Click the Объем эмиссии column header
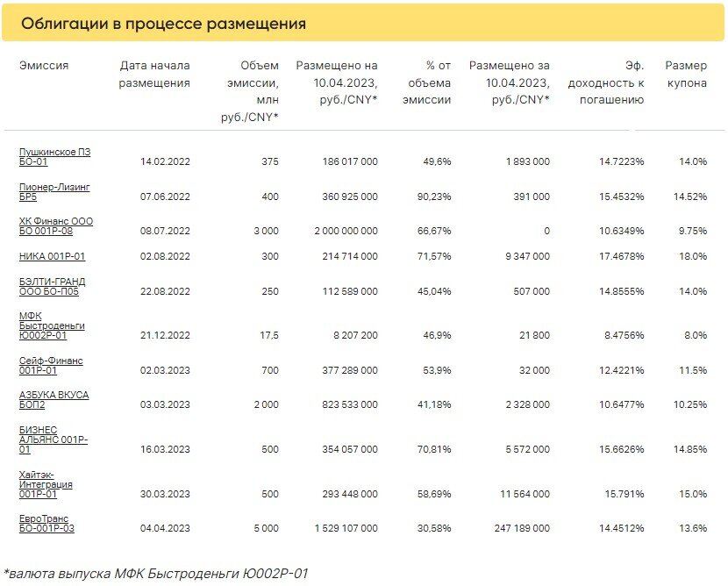728x586 pixels. 250,91
